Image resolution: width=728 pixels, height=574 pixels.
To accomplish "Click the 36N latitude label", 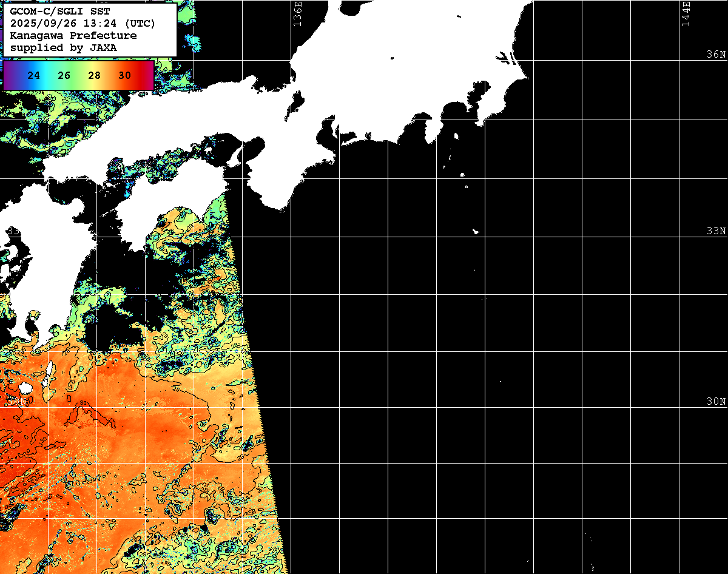I will coord(716,55).
